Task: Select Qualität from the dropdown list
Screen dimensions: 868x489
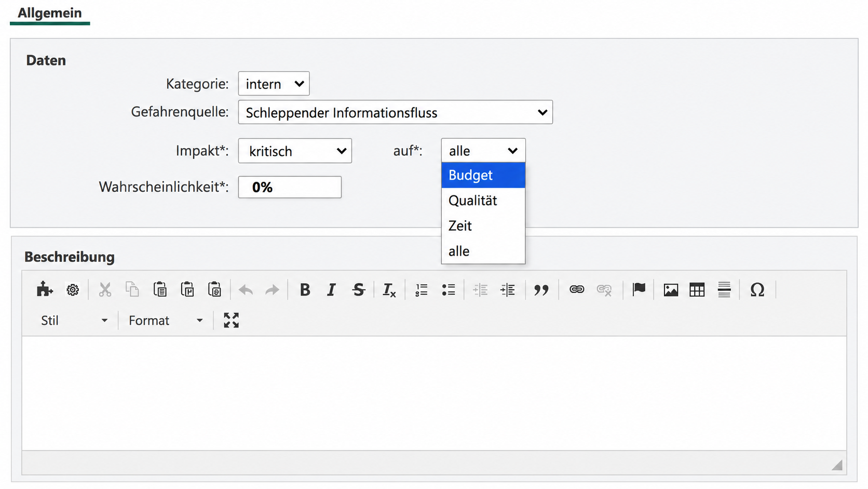Action: pyautogui.click(x=483, y=201)
